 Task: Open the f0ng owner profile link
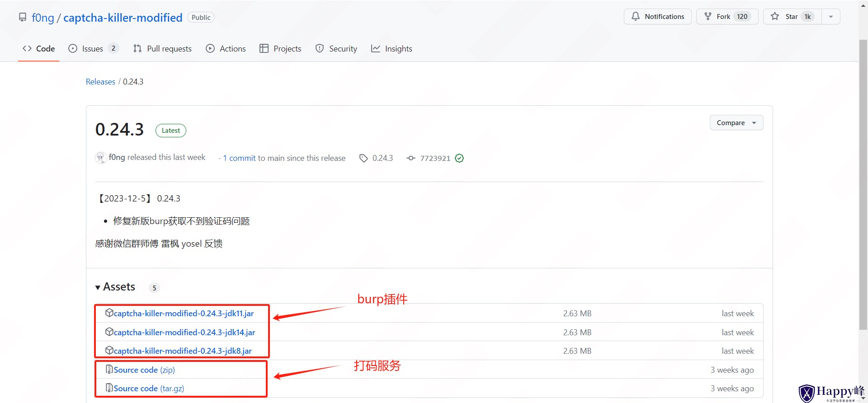pos(43,18)
